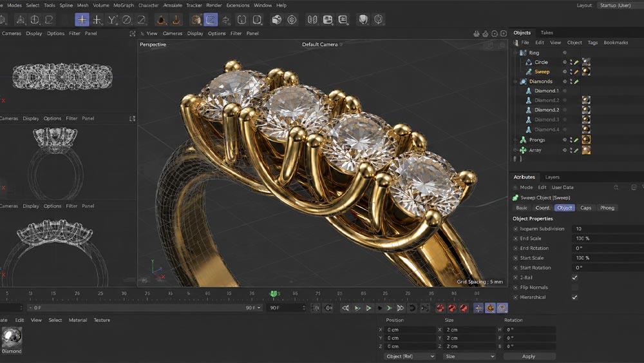Collapse the Diamonds group hierarchy
The image size is (644, 363).
click(x=515, y=81)
